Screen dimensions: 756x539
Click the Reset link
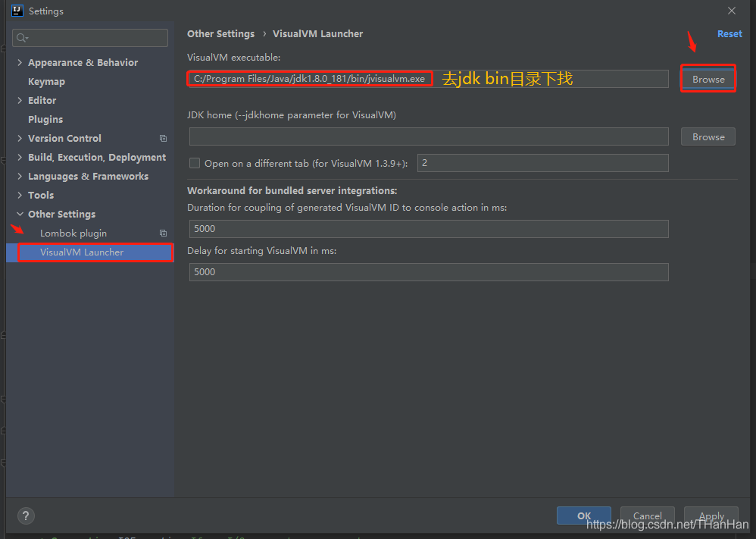[729, 34]
